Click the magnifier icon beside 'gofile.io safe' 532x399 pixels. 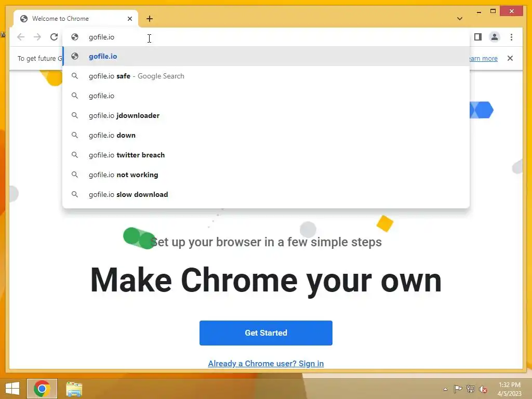[x=75, y=76]
